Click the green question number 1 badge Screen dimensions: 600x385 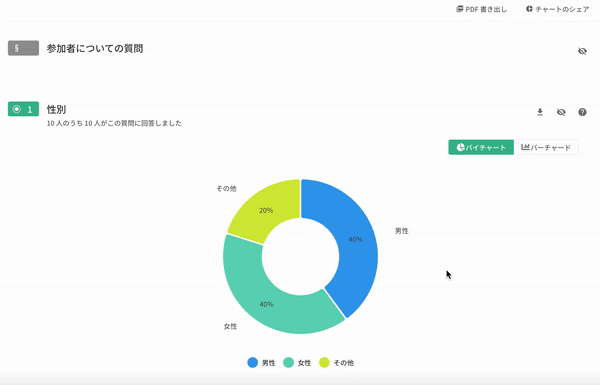23,109
